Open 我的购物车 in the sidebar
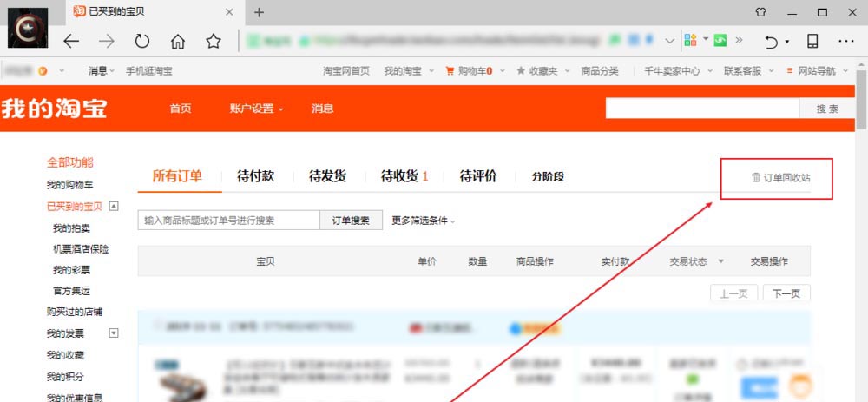Image resolution: width=868 pixels, height=402 pixels. 69,185
